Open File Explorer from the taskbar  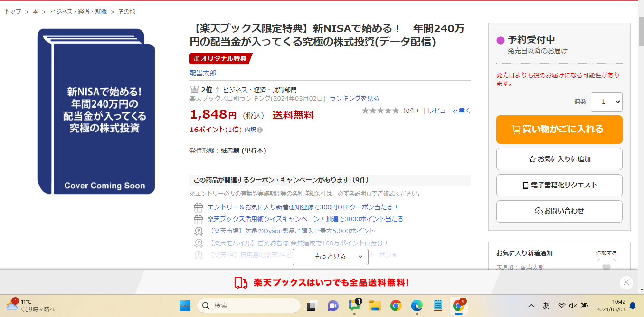pyautogui.click(x=375, y=306)
